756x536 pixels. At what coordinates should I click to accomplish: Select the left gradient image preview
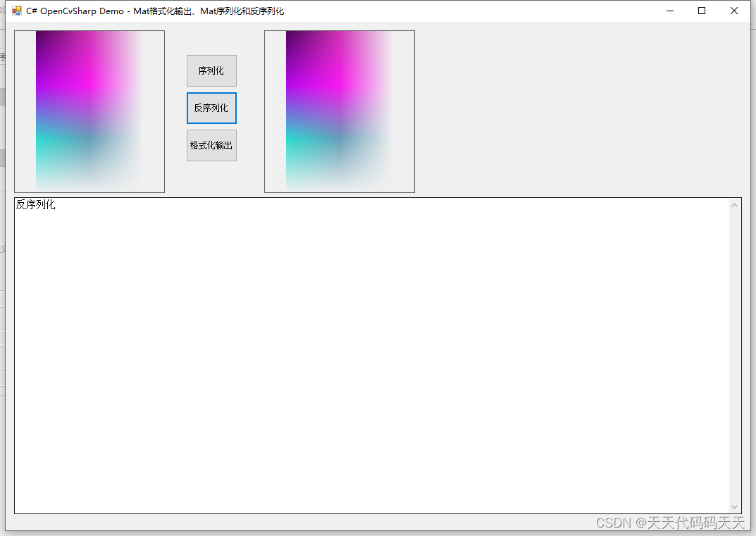[89, 111]
